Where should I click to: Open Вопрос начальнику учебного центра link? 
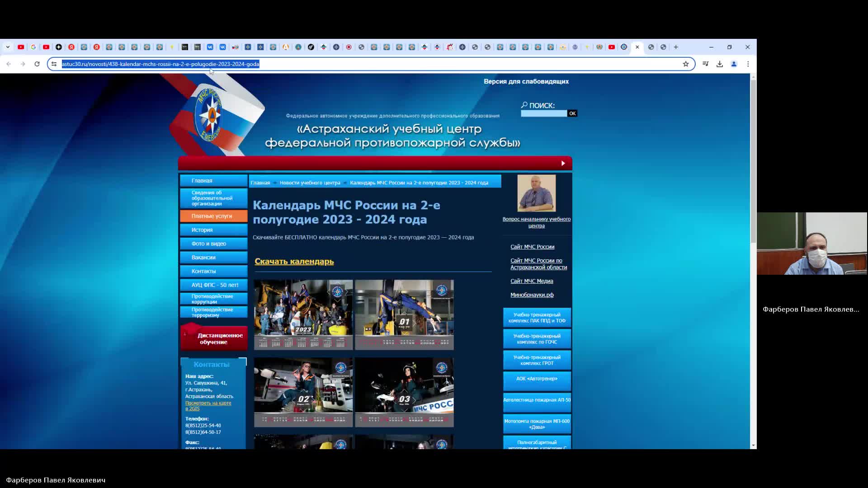(537, 222)
